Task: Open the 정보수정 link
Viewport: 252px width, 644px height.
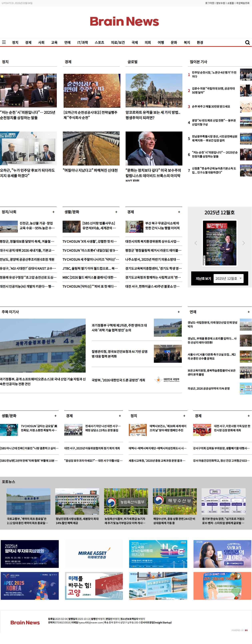Action: [x=220, y=3]
